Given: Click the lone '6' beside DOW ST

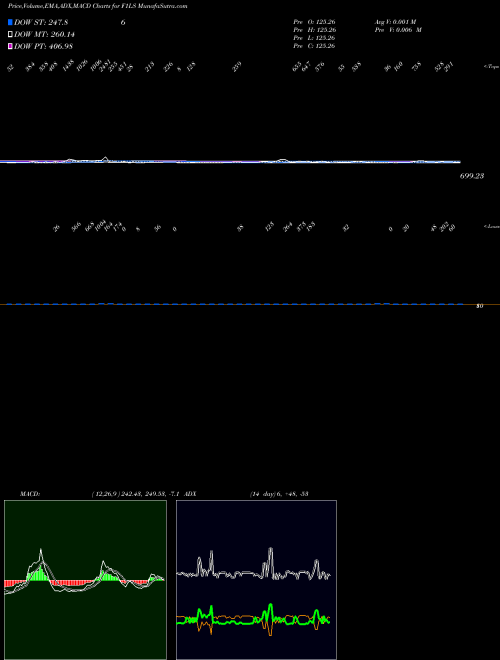Looking at the screenshot, I should click(123, 23).
